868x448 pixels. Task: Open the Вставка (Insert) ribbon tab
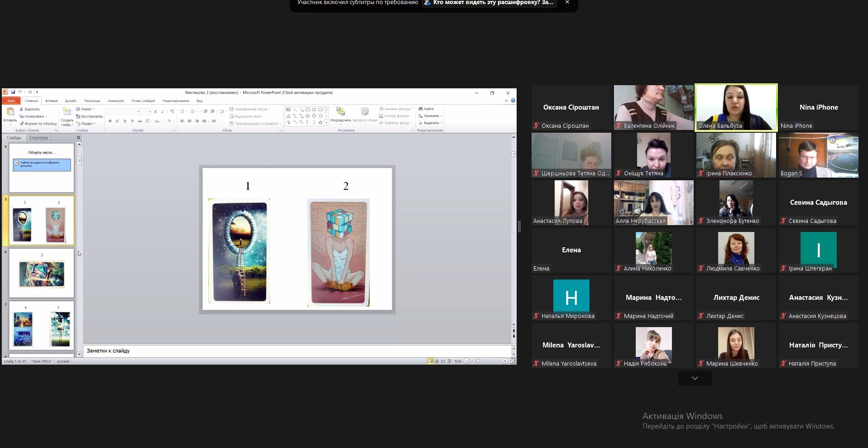pyautogui.click(x=51, y=101)
